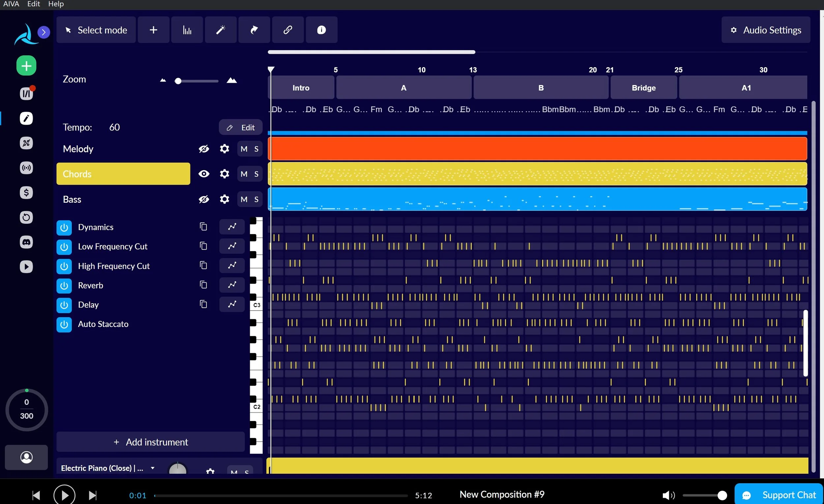Expand the sidebar with purple chevron

44,32
